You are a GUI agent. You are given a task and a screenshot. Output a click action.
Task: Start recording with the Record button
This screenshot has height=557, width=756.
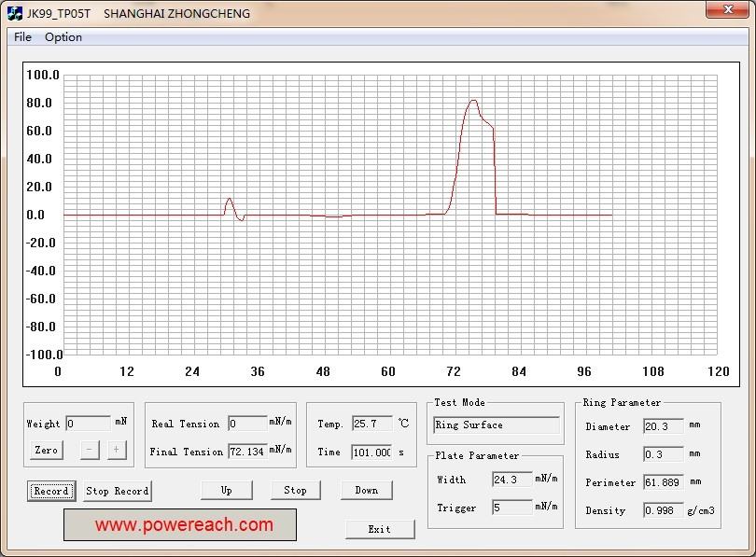51,491
